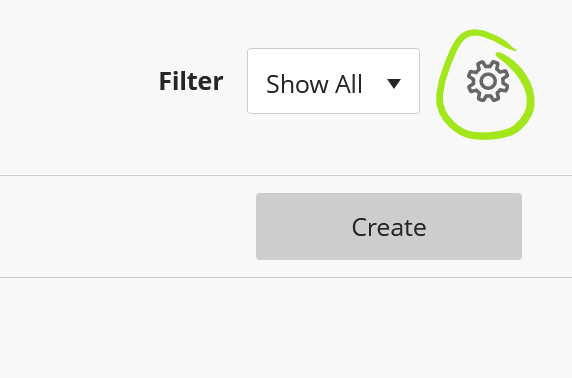Open configuration gear in the header
Image resolution: width=572 pixels, height=378 pixels.
[x=488, y=81]
